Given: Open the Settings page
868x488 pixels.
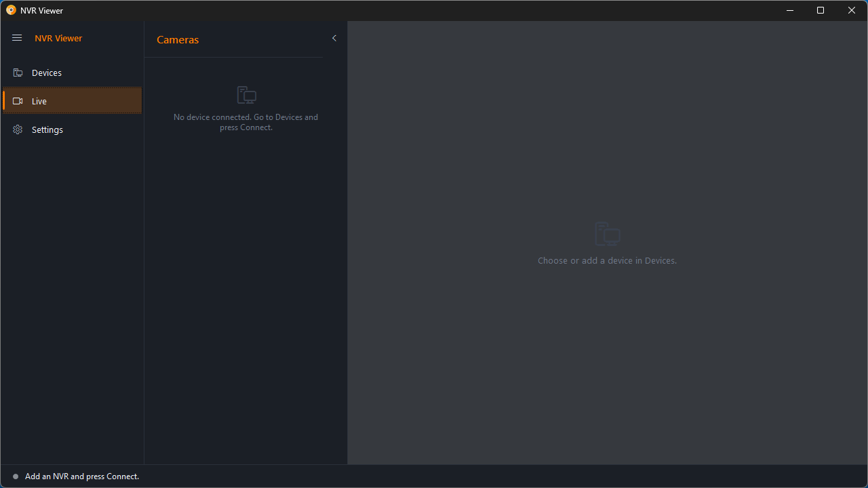Looking at the screenshot, I should pos(72,129).
